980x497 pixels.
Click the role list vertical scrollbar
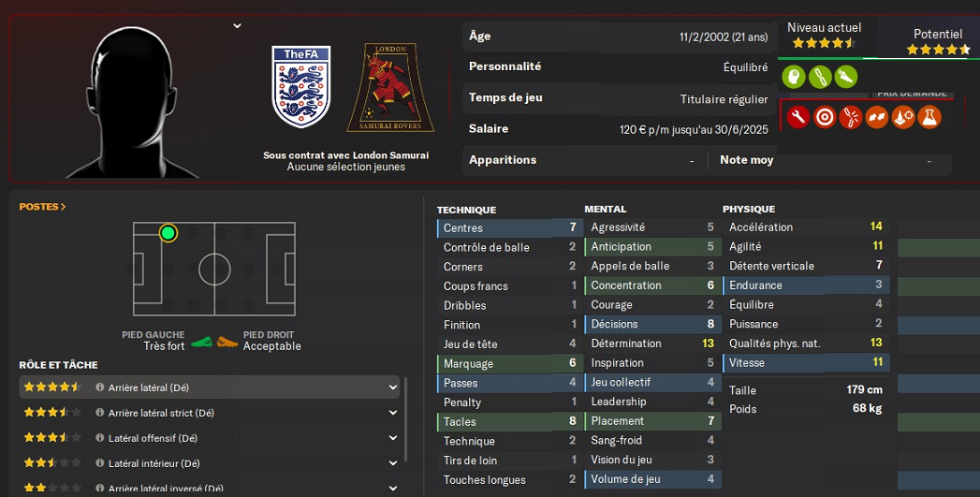pos(405,419)
